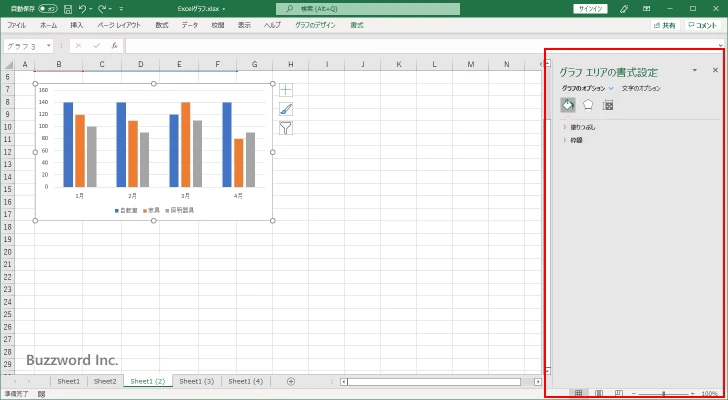
Task: Add a new sheet with plus button
Action: (x=291, y=381)
